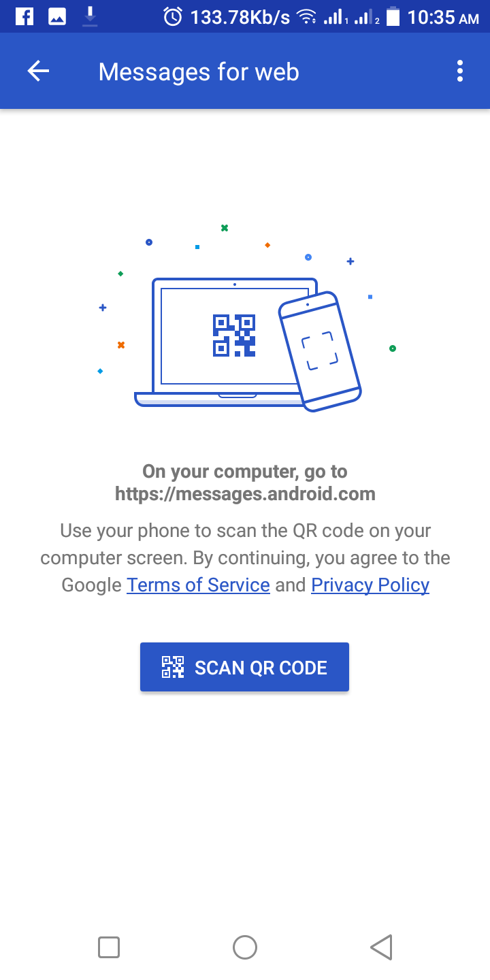Tap the back arrow in header
Viewport: 490px width, 980px height.
click(38, 71)
